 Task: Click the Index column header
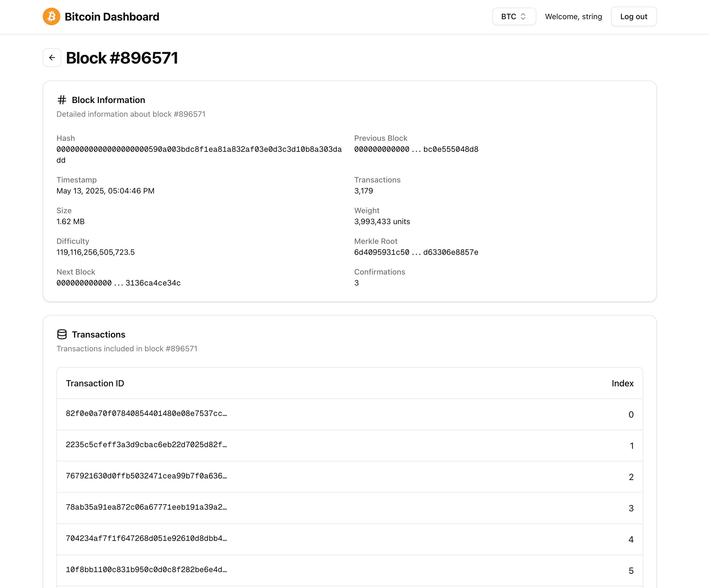[x=622, y=383]
